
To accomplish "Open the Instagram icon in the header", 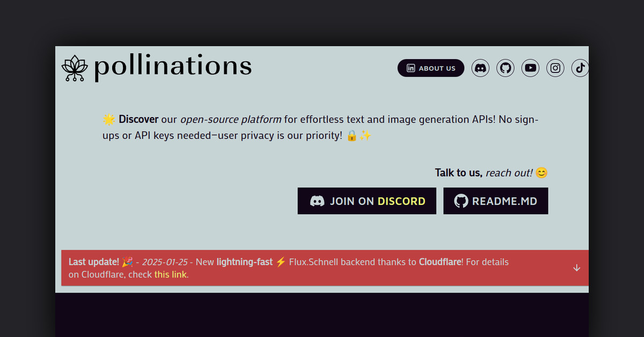I will [555, 68].
